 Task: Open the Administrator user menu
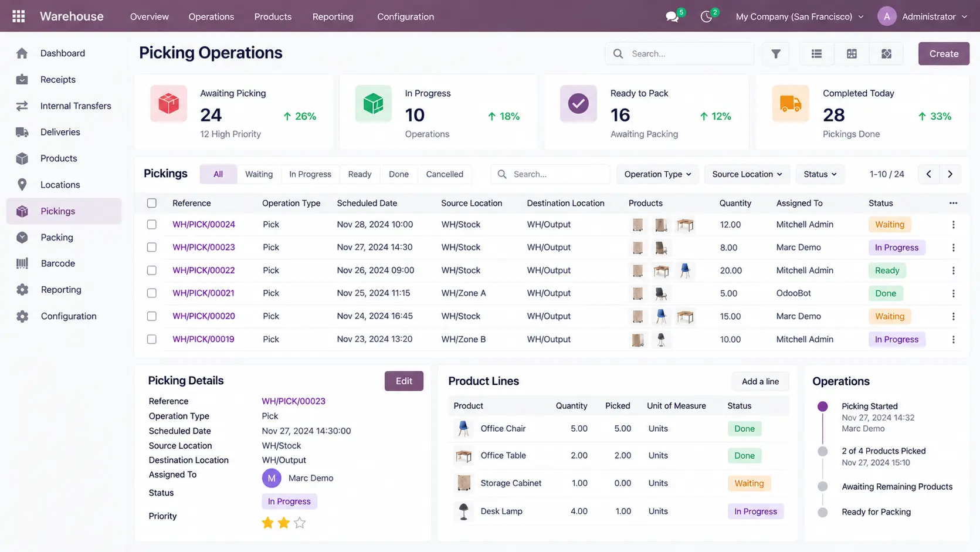click(x=923, y=16)
